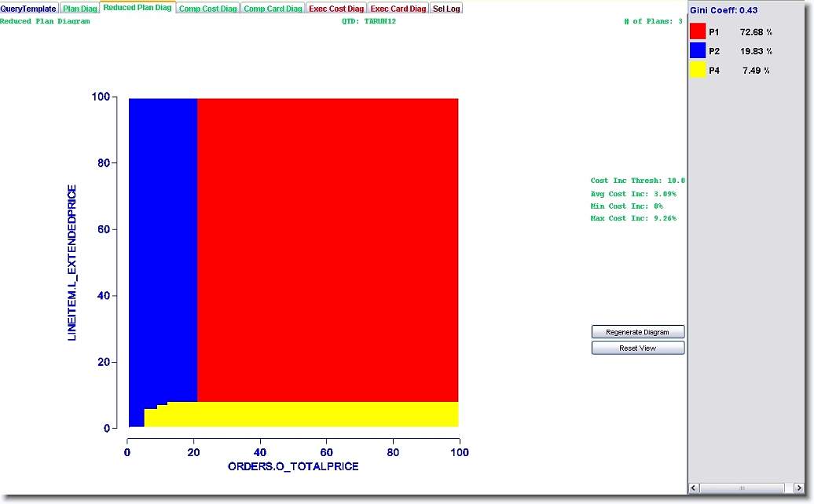Switch to the Plan Diag tab
The width and height of the screenshot is (814, 504).
(80, 9)
